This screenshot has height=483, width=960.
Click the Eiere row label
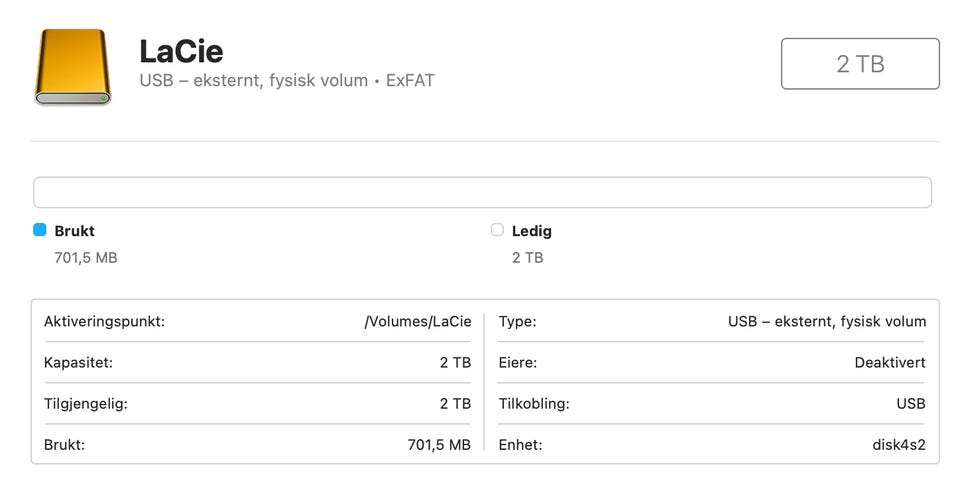[x=517, y=363]
